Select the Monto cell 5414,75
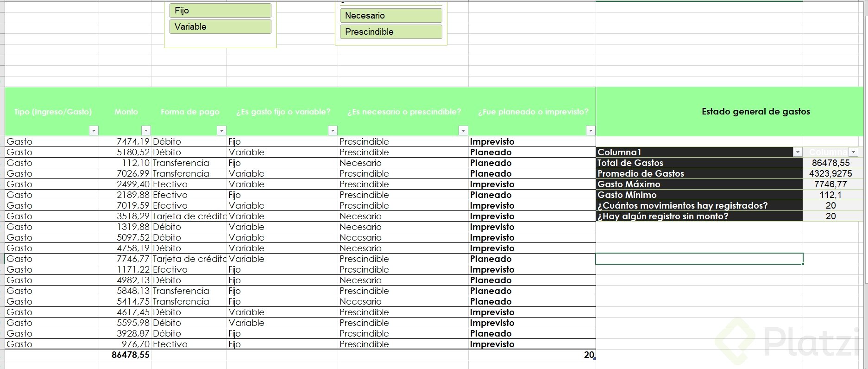 (x=125, y=301)
